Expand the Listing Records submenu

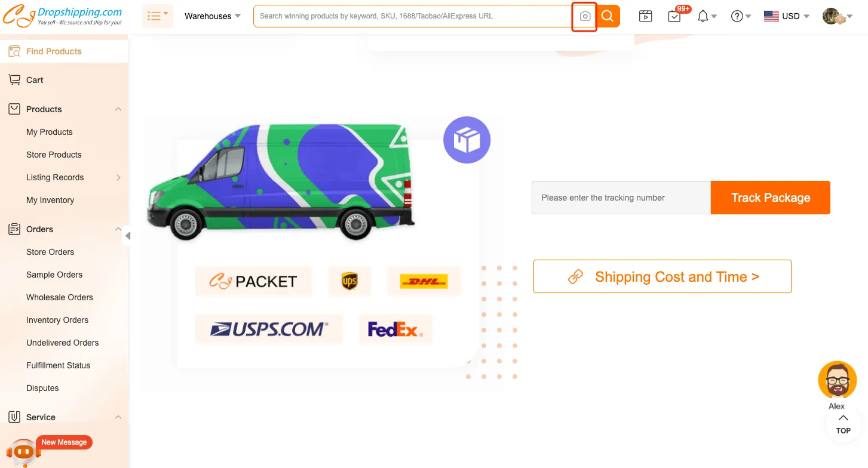tap(118, 177)
